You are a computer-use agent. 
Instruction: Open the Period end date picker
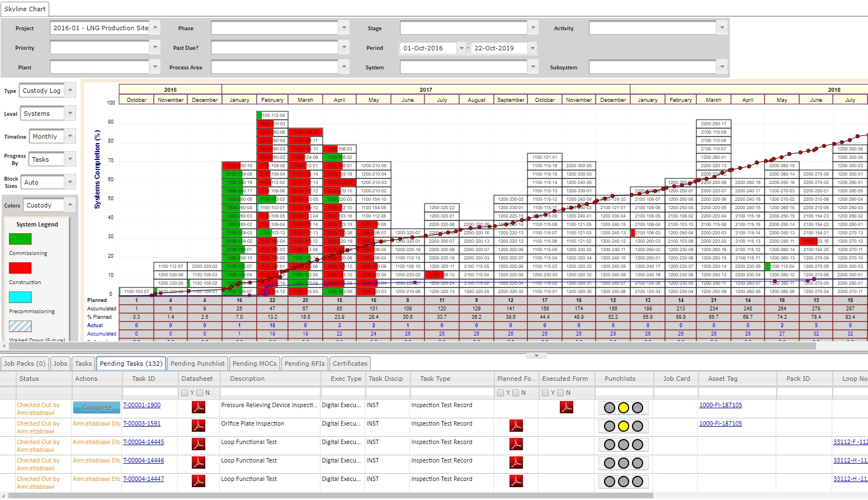point(532,48)
